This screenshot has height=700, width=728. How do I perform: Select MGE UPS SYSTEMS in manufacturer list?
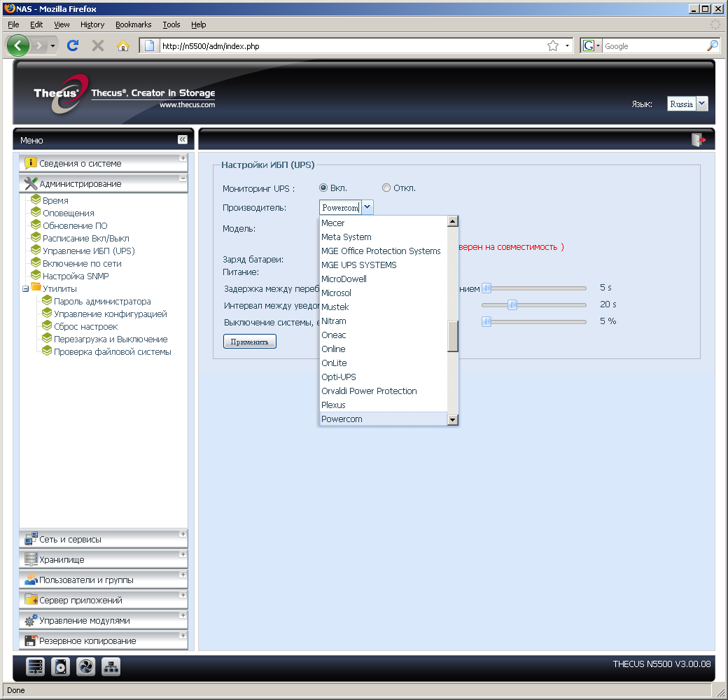click(384, 265)
